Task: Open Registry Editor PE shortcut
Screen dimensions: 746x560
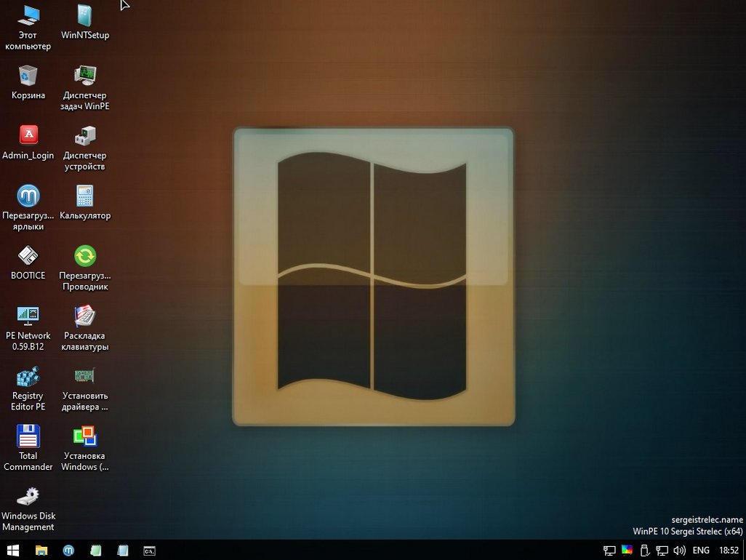Action: [x=28, y=377]
